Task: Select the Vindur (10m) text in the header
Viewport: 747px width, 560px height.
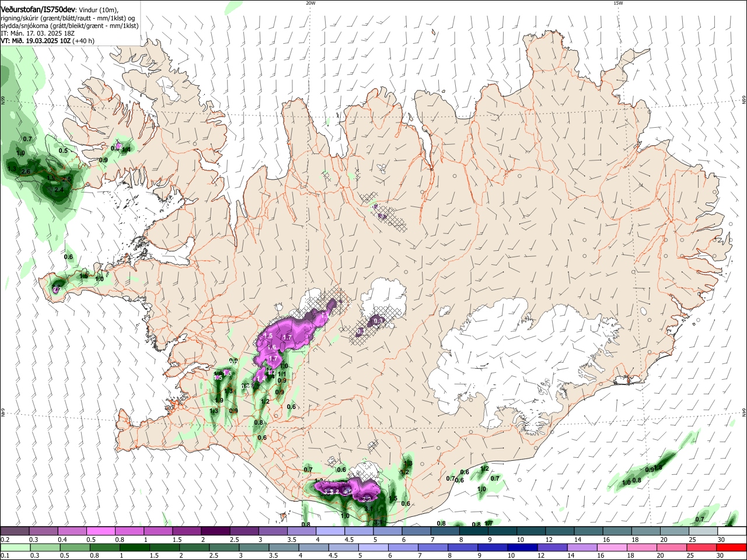Action: point(99,9)
